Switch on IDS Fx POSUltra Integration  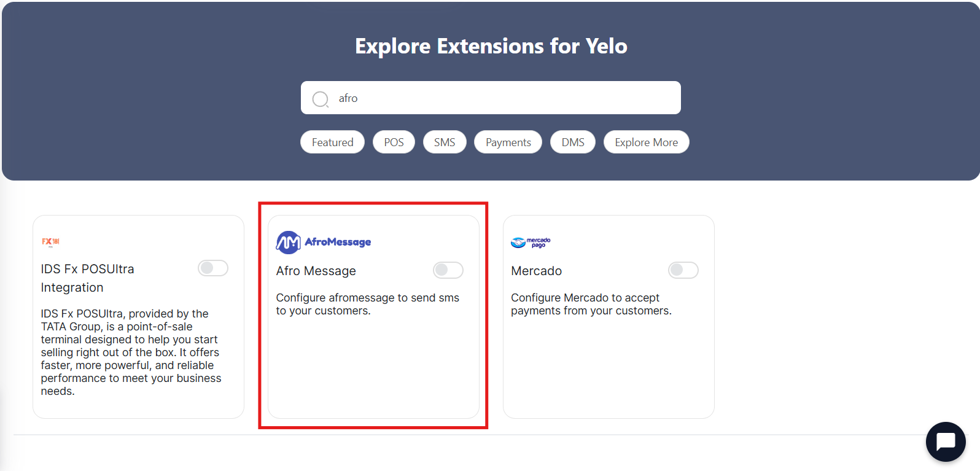coord(213,268)
